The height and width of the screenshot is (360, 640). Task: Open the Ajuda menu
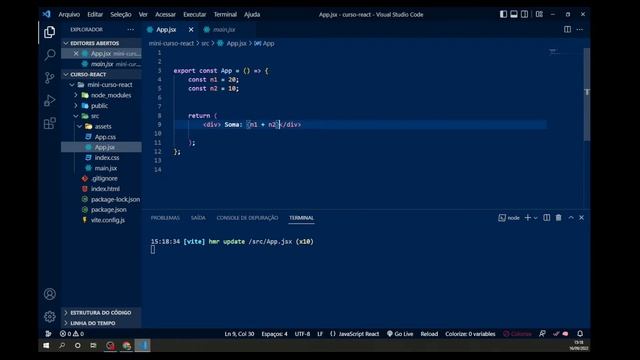(x=252, y=14)
